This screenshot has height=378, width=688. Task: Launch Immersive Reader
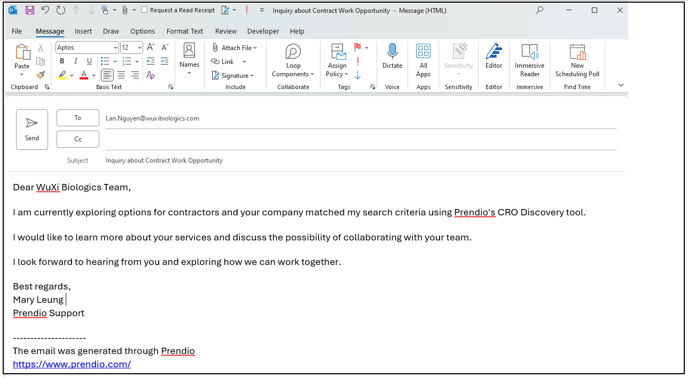tap(530, 61)
